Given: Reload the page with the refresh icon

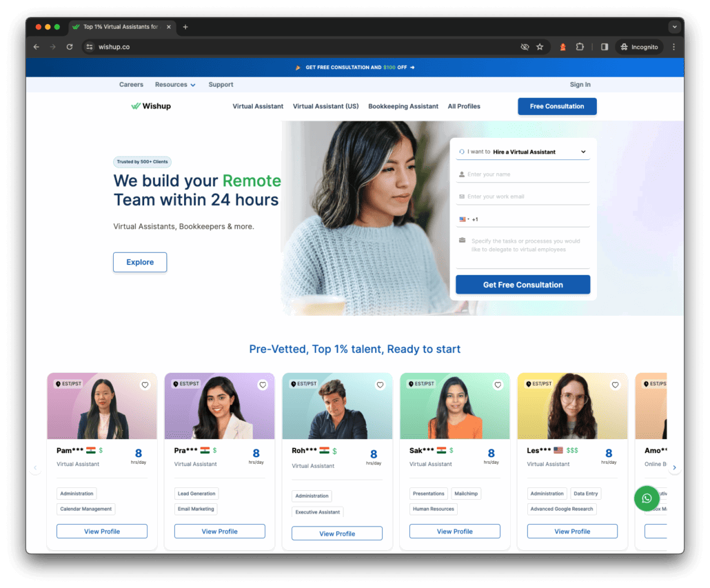Looking at the screenshot, I should pos(70,47).
